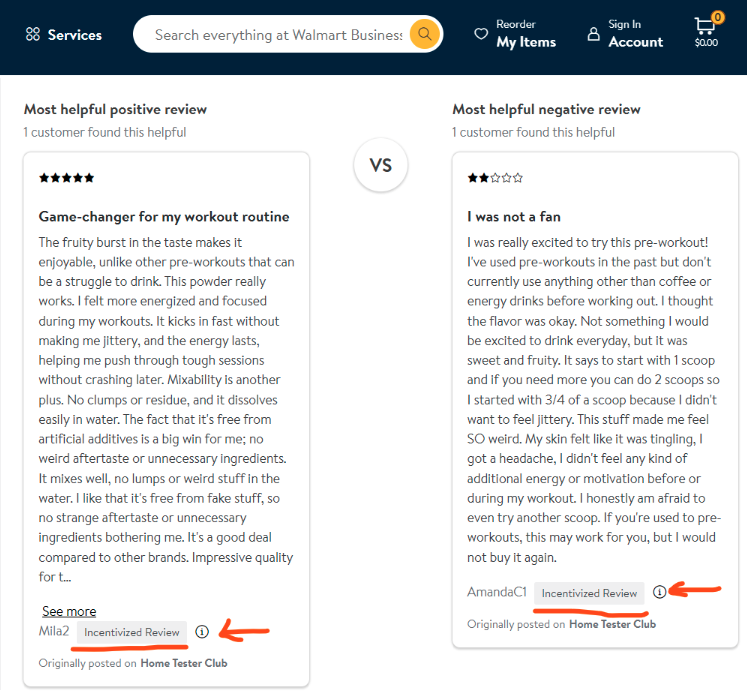The image size is (747, 693).
Task: Click the Game-changer for my workout routine title
Action: pos(164,217)
